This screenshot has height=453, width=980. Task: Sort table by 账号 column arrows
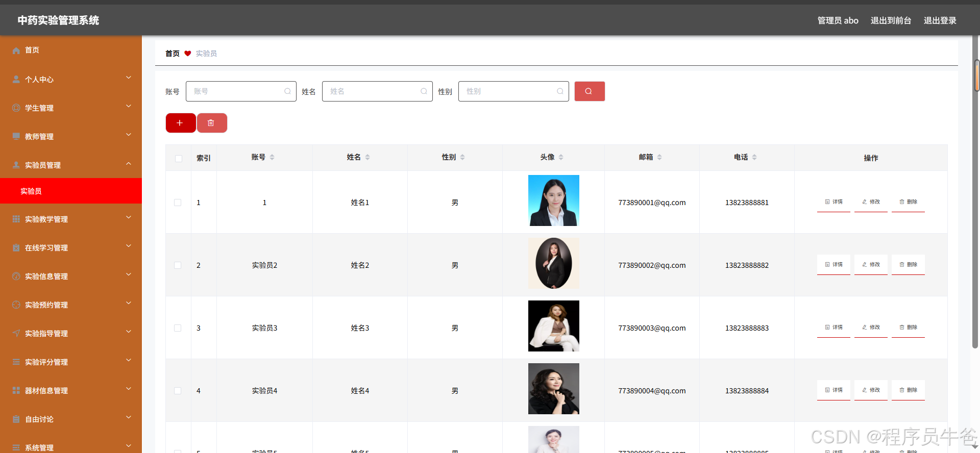pos(272,157)
